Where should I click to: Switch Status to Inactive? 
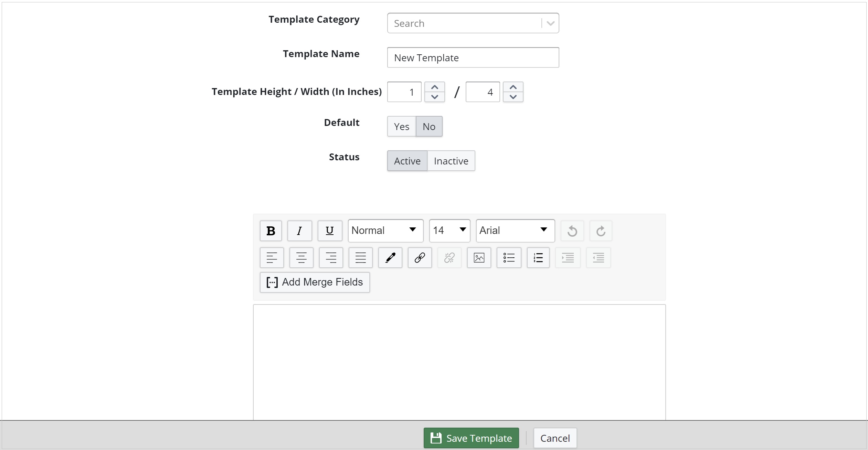click(x=451, y=161)
